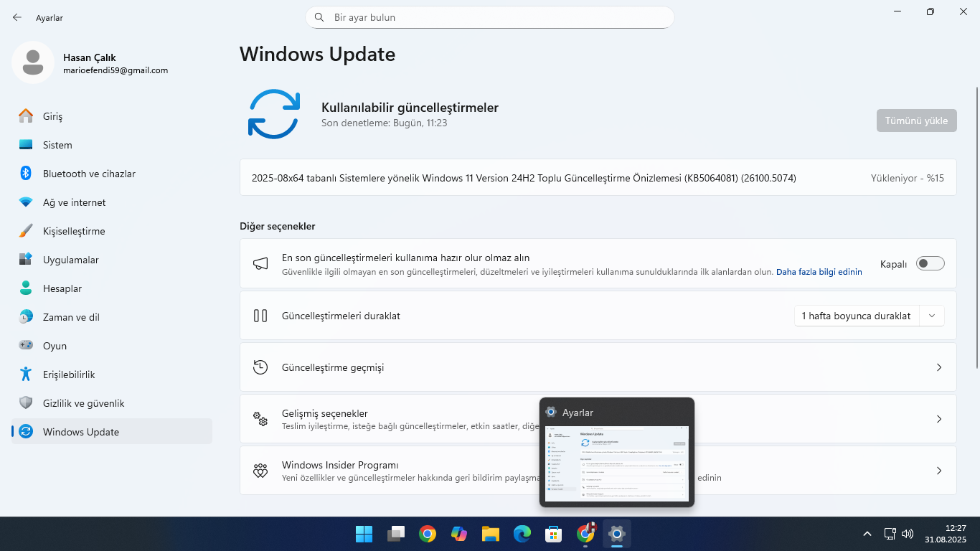Click the network icon in system tray
980x551 pixels.
pyautogui.click(x=890, y=534)
